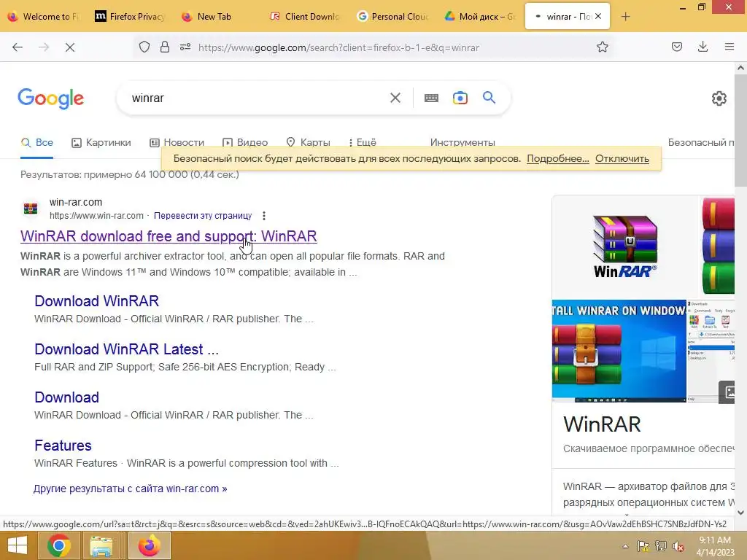Viewport: 747px width, 560px height.
Task: Open the Firefox downloads panel
Action: [x=703, y=47]
